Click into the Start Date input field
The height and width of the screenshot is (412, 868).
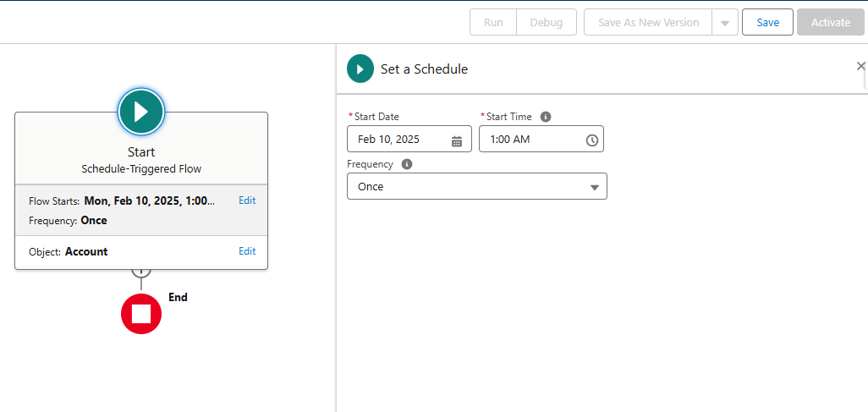click(399, 140)
